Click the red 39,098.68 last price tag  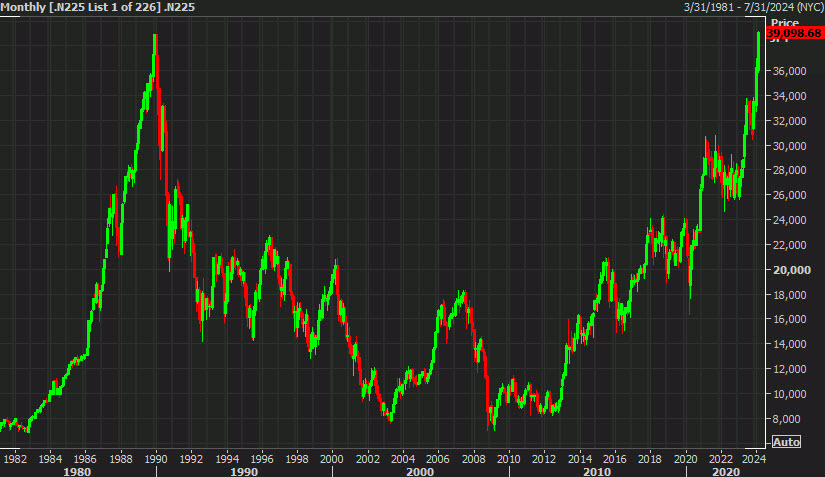tap(794, 33)
